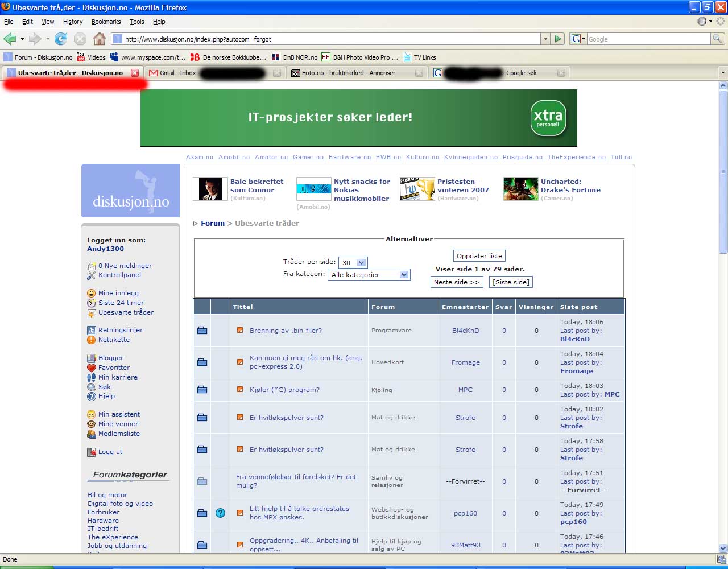Viewport: 728px width, 569px height.
Task: Open the Ubesvarte tråder sidebar link
Action: 126,312
